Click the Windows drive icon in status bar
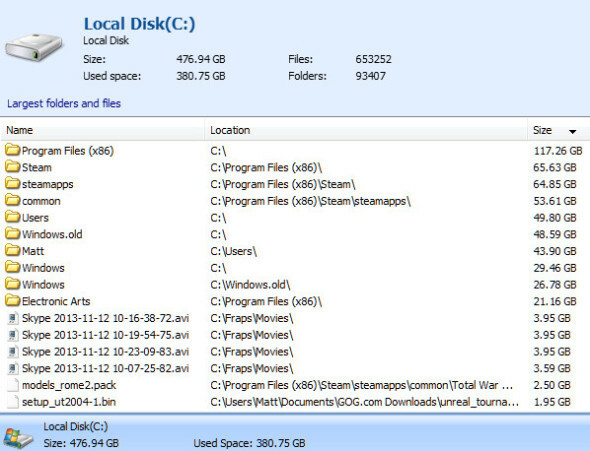Viewport: 590px width, 451px height. coord(18,438)
